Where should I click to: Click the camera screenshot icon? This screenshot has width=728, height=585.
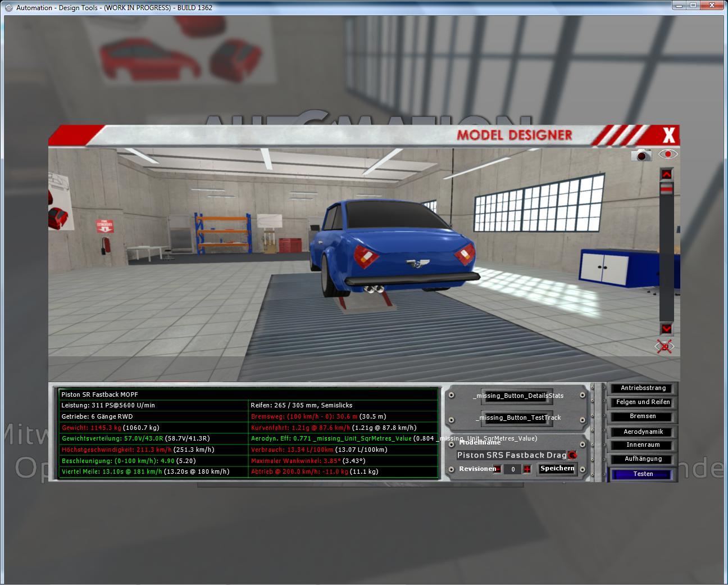(x=641, y=155)
